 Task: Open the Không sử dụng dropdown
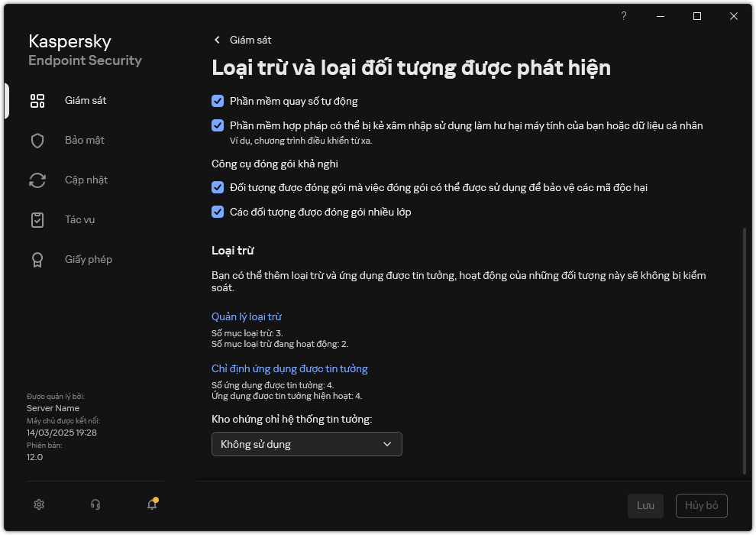point(306,444)
